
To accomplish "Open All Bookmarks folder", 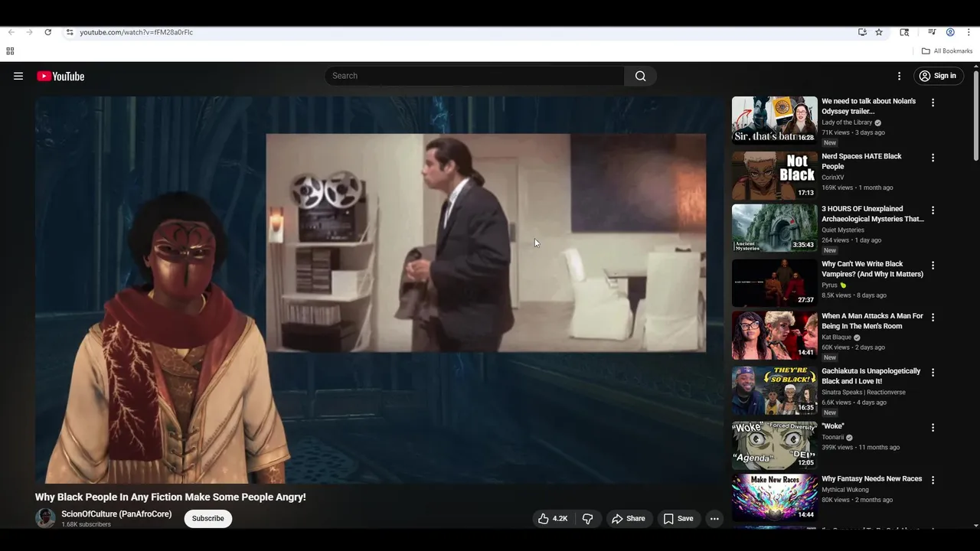I will 947,51.
